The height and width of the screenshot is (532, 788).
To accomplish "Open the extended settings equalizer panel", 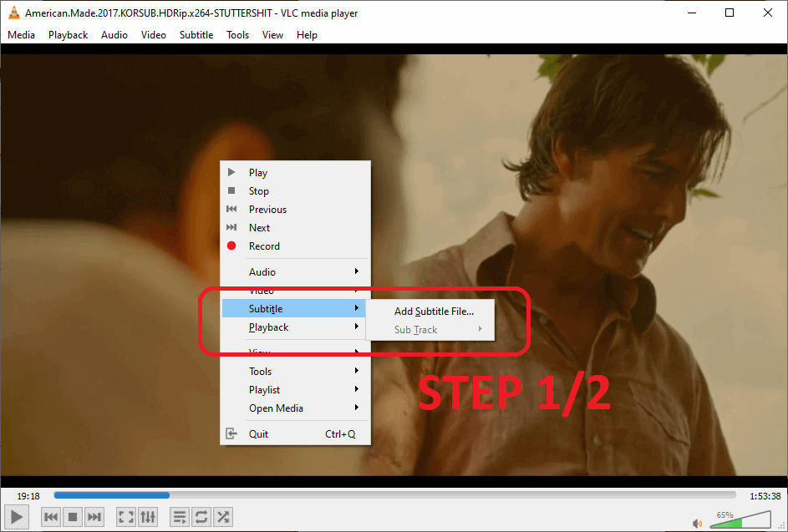I will tap(148, 516).
